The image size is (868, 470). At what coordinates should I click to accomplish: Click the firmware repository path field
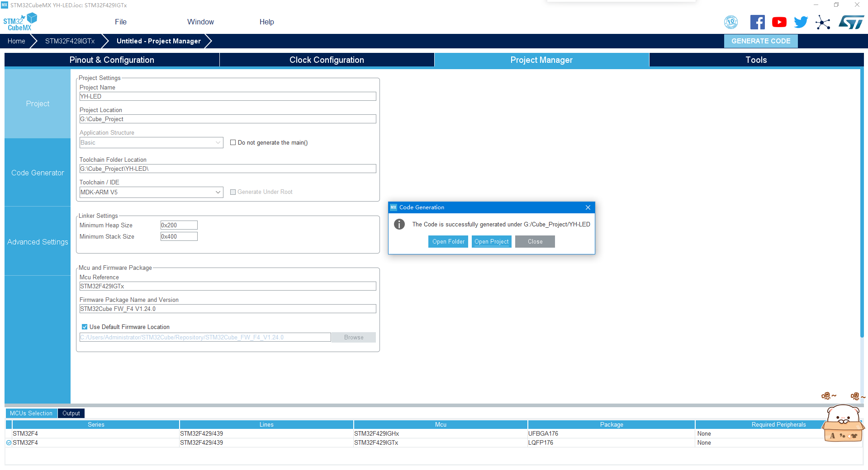pyautogui.click(x=205, y=338)
